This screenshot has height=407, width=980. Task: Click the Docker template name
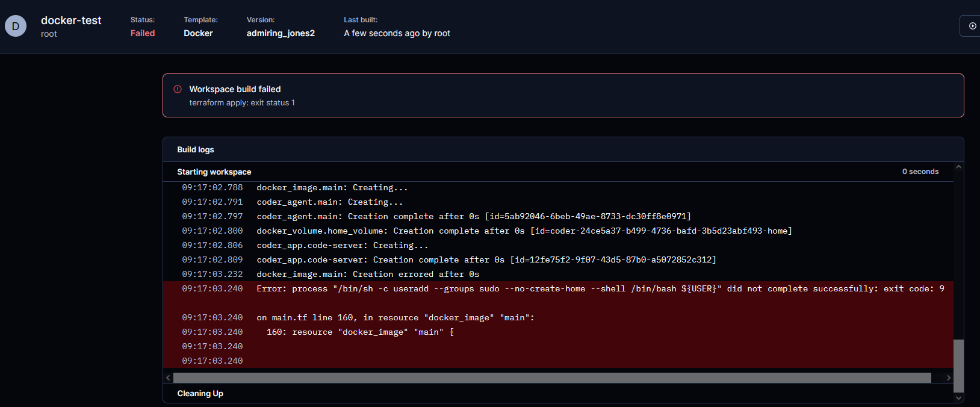coord(198,33)
